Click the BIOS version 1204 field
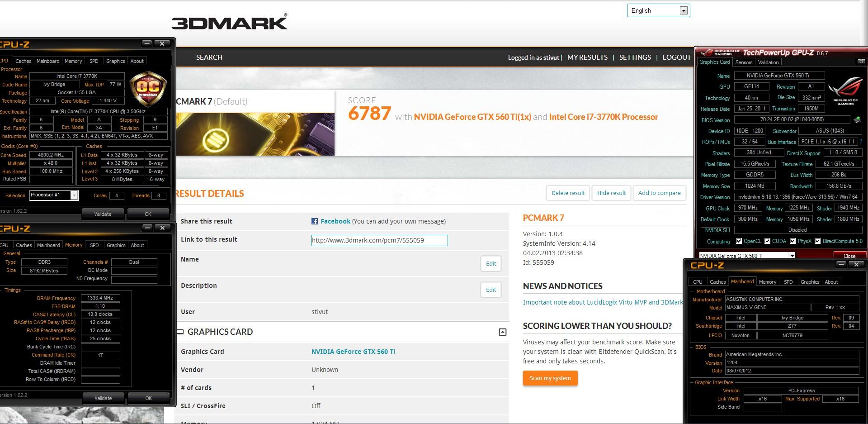Screen dimensions: 868x424 click(x=792, y=363)
